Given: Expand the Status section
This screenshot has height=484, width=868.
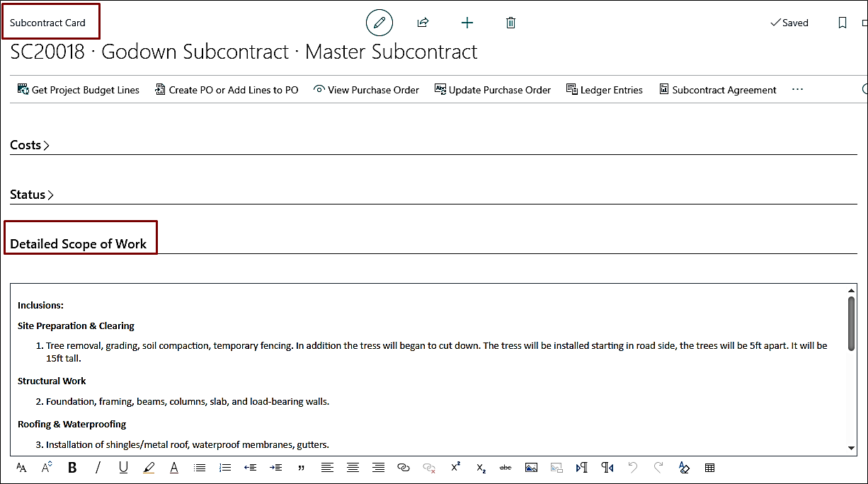Looking at the screenshot, I should click(x=32, y=195).
